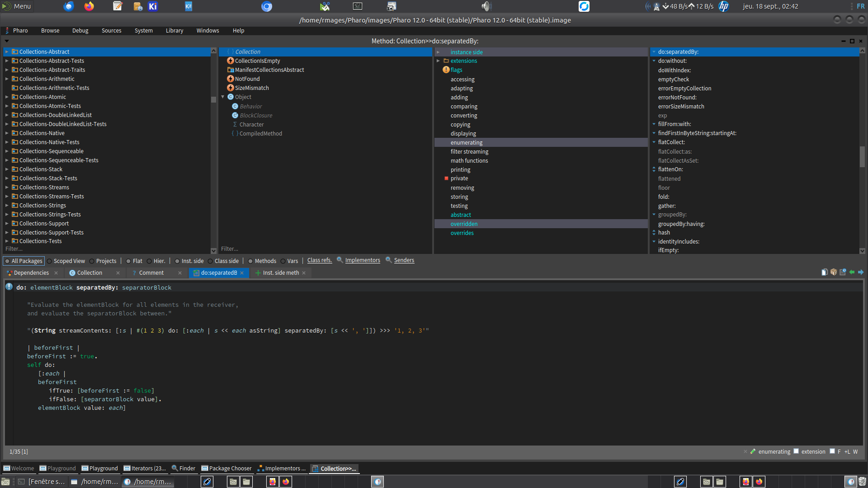868x488 pixels.
Task: Select the Flat radio button
Action: [x=128, y=261]
